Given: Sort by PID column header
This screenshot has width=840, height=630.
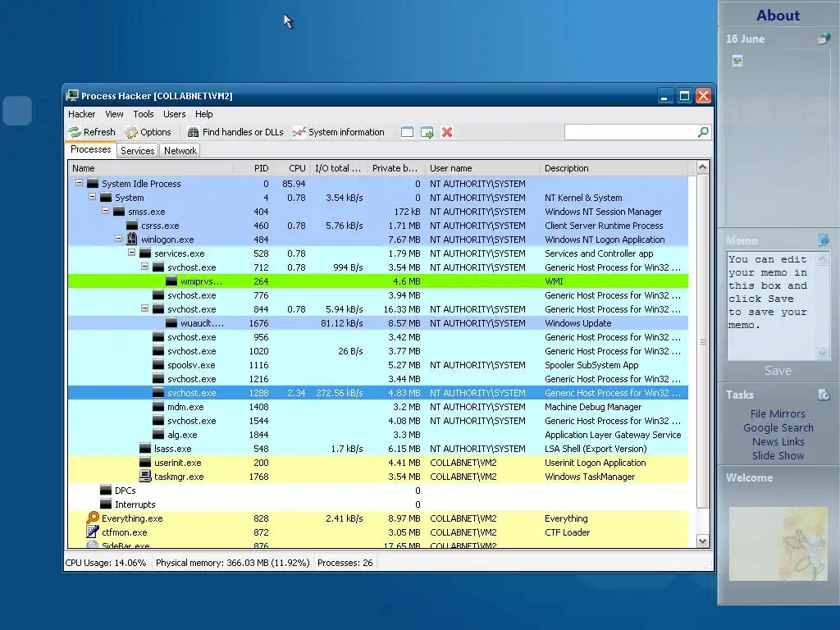Looking at the screenshot, I should (x=253, y=168).
